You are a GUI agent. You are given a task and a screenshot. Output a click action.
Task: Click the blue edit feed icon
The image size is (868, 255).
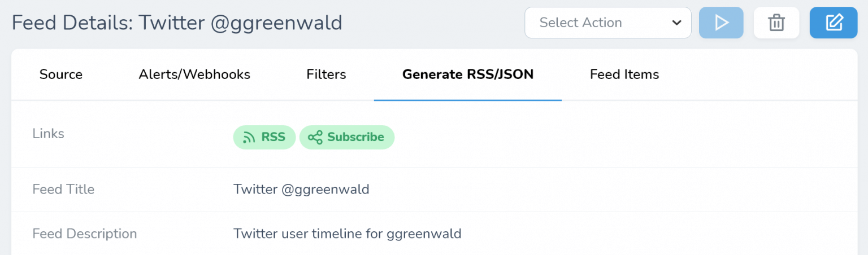tap(834, 23)
